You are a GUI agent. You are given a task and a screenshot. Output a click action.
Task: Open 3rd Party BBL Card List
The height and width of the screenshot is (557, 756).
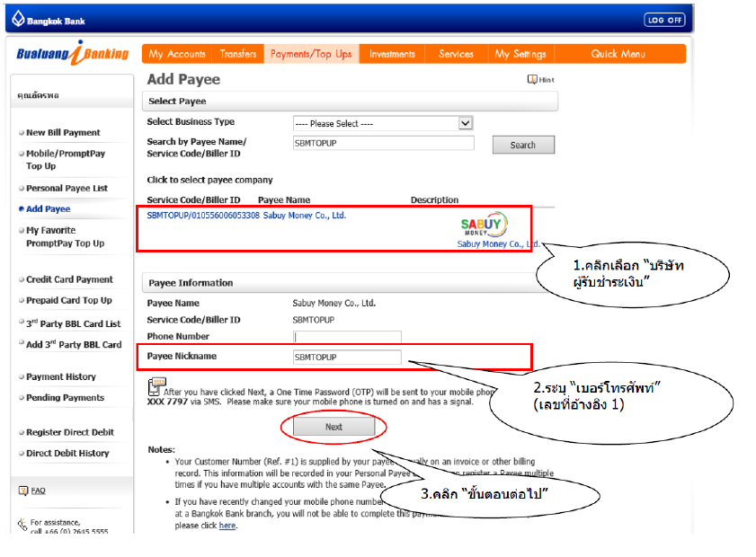pyautogui.click(x=74, y=323)
